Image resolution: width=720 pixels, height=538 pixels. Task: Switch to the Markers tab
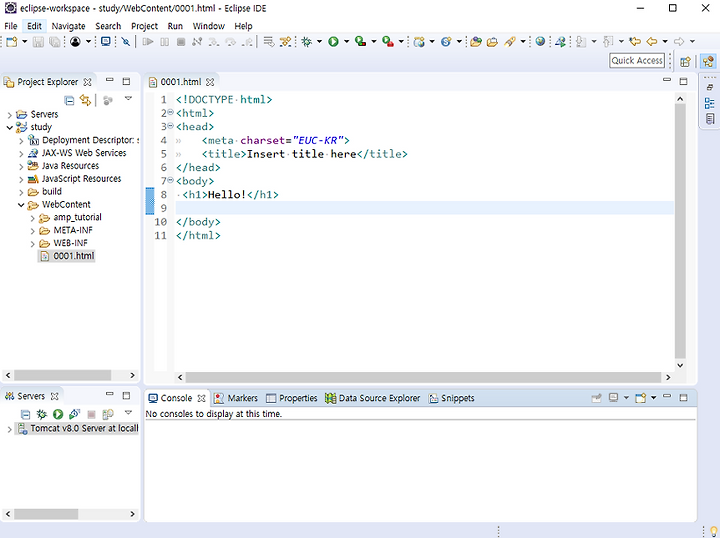(236, 398)
